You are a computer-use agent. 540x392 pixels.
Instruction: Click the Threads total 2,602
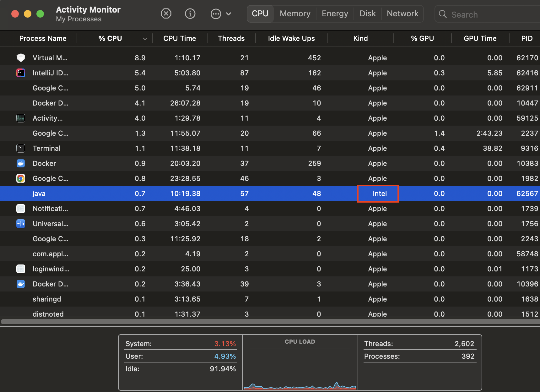tap(465, 344)
